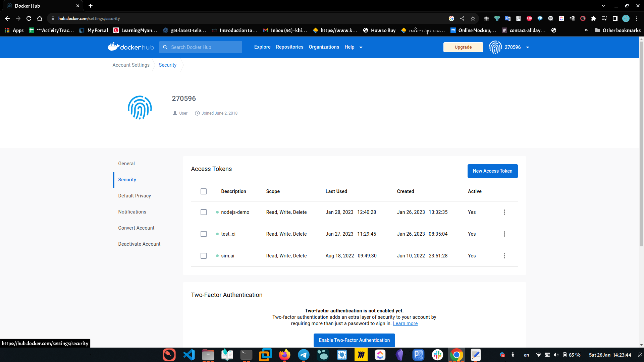The height and width of the screenshot is (362, 644).
Task: Follow the Learn more link
Action: click(x=405, y=323)
